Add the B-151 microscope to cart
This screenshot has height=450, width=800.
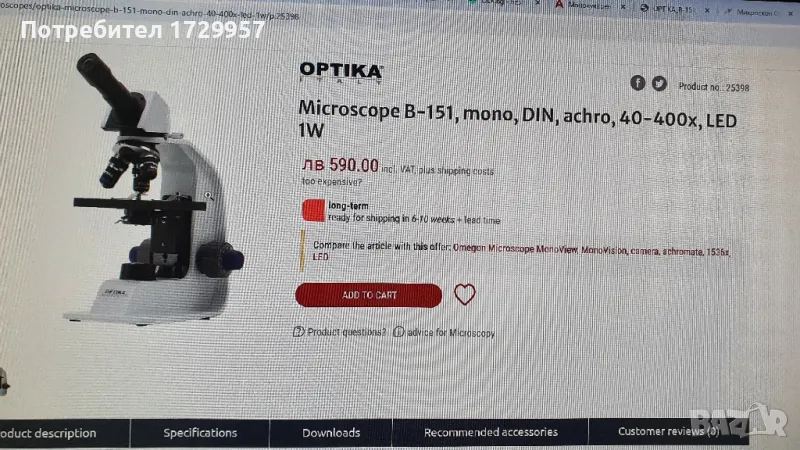(x=368, y=295)
